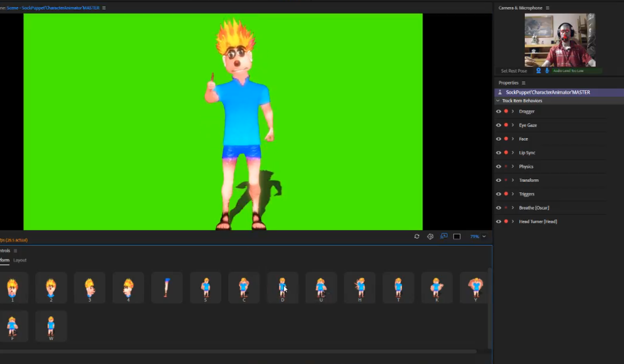Activate trigger button labeled W

coord(51,326)
